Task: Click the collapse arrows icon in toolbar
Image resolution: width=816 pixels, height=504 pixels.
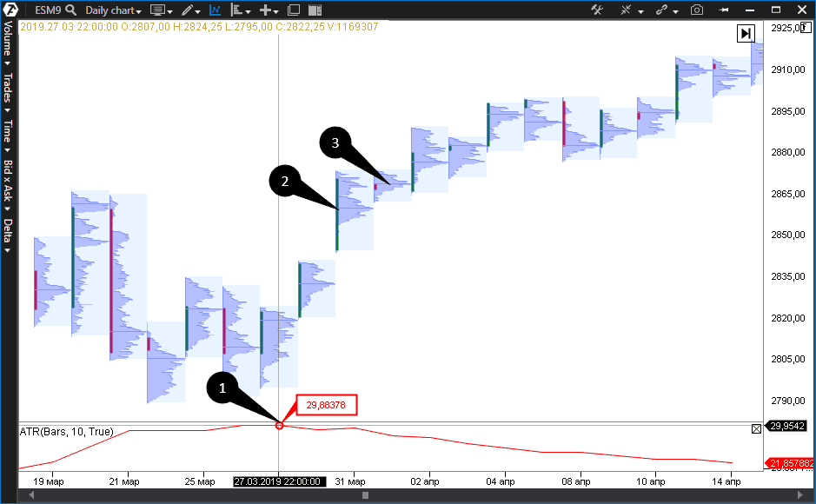Action: click(627, 10)
